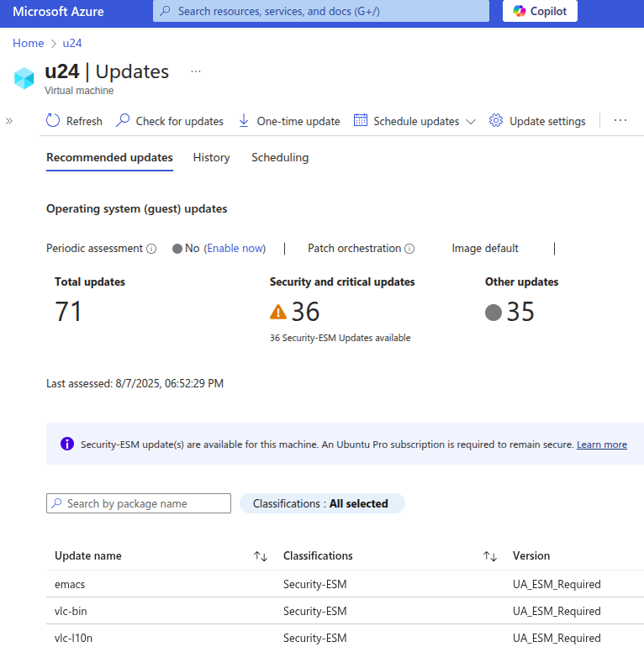Click the Enable now link
The image size is (644, 647).
tap(235, 249)
